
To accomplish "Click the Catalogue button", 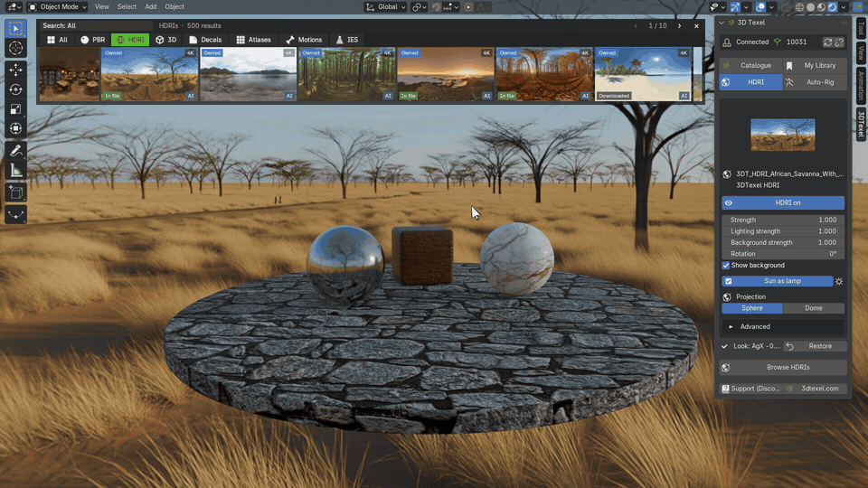I will pyautogui.click(x=750, y=66).
